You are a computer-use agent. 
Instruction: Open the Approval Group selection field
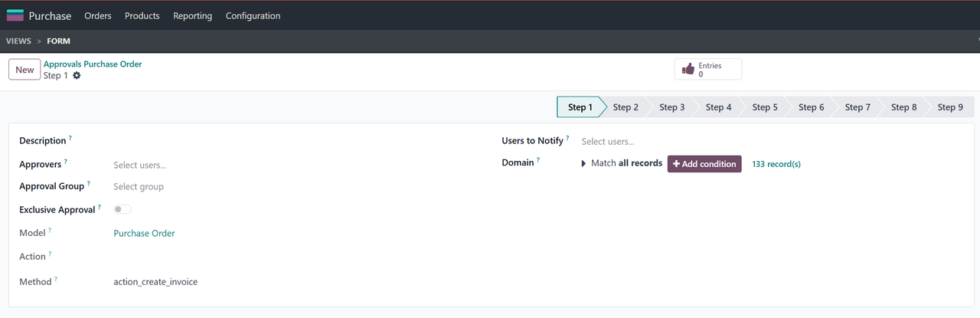[296, 186]
